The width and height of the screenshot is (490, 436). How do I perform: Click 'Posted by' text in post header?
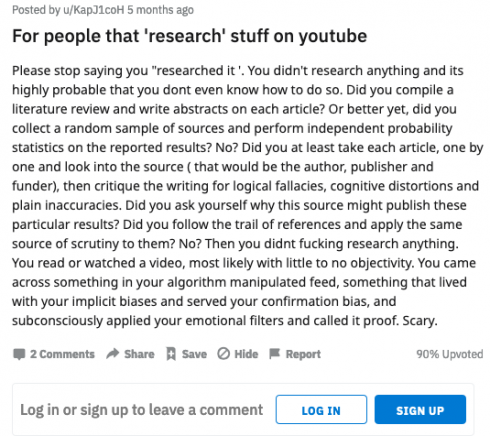36,10
